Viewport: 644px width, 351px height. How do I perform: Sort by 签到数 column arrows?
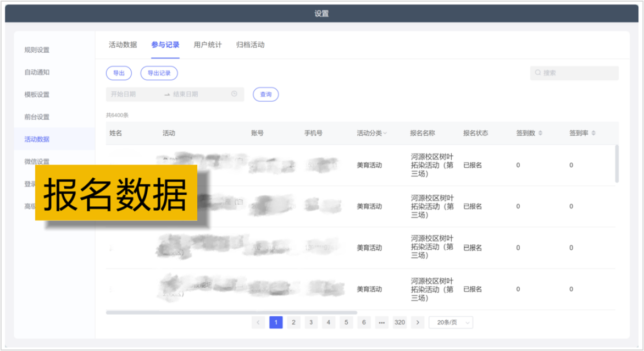(x=540, y=133)
